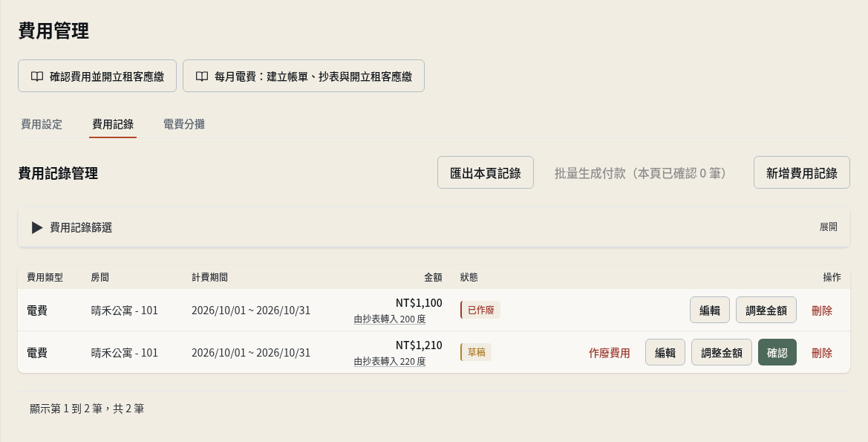Click book icon beside 確認費用並開立租客應繳

[37, 77]
